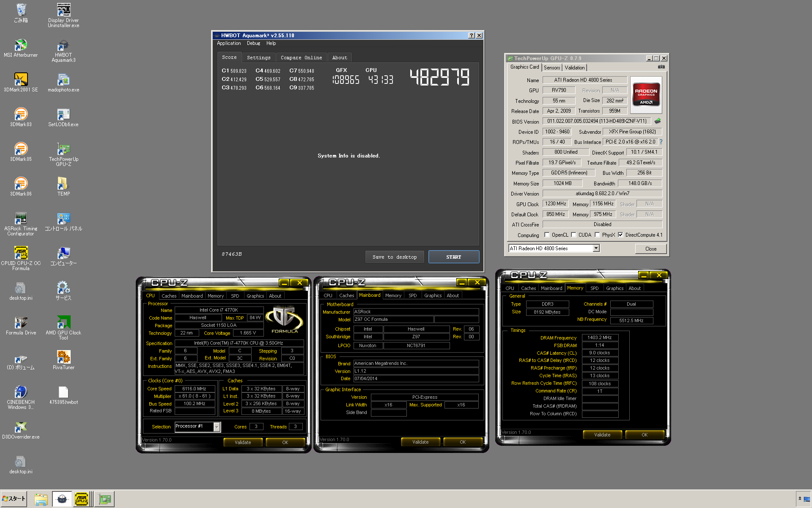Click the Radeon Graphics logo in GPU-Z
The image size is (812, 508).
point(646,94)
